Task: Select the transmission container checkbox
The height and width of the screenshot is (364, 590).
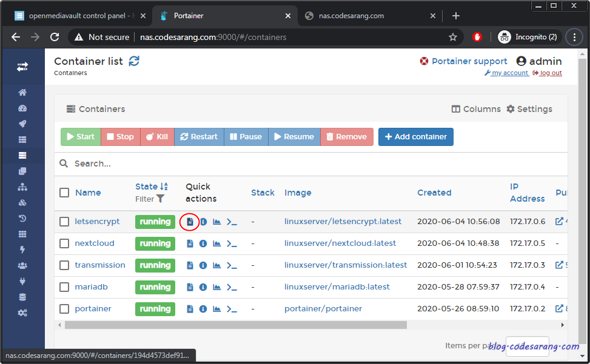Action: (64, 265)
